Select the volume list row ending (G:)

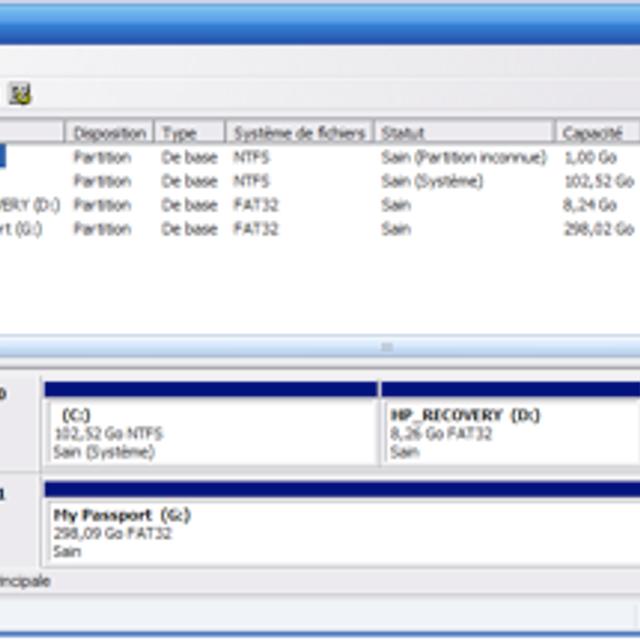click(320, 229)
